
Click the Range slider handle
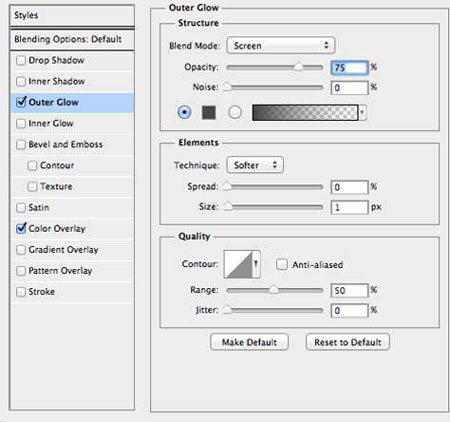(273, 290)
